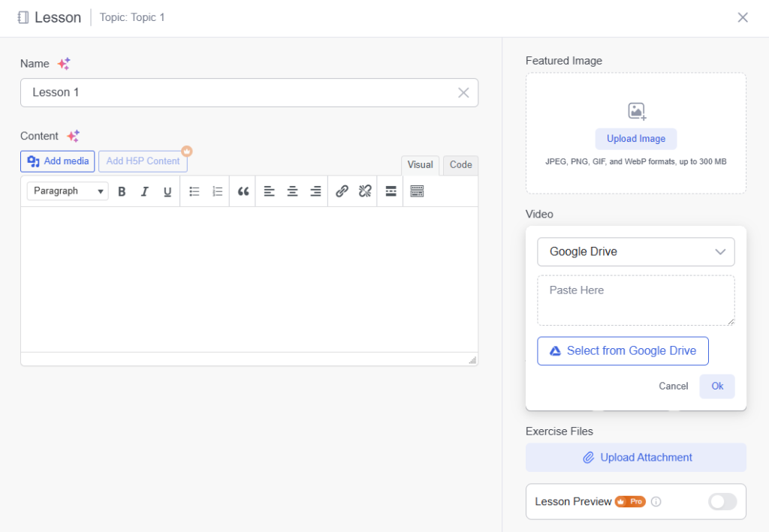The image size is (769, 532).
Task: Apply blockquote formatting
Action: 243,191
